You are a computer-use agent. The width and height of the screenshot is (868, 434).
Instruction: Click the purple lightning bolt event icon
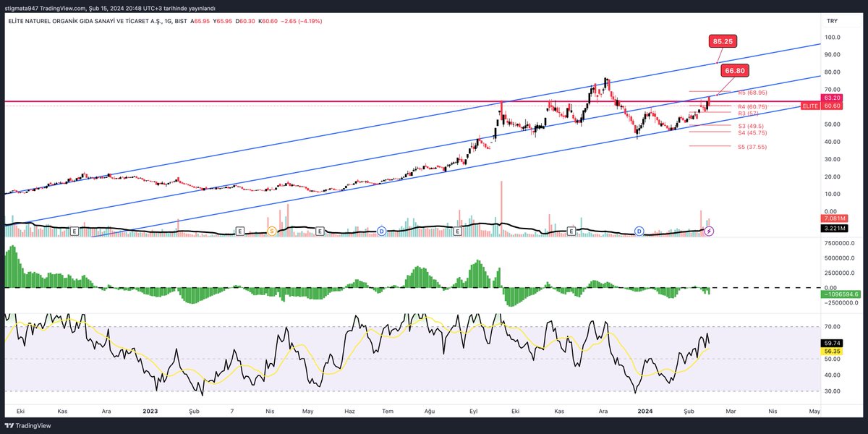[710, 231]
